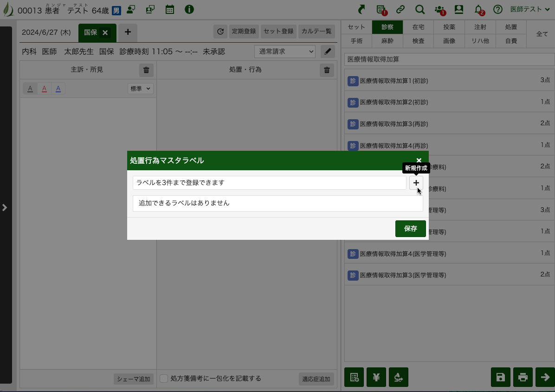
Task: Open the 標準 font size dropdown
Action: (141, 89)
